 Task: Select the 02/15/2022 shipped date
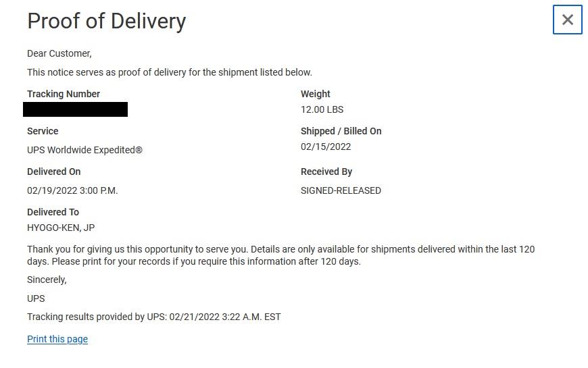click(326, 147)
